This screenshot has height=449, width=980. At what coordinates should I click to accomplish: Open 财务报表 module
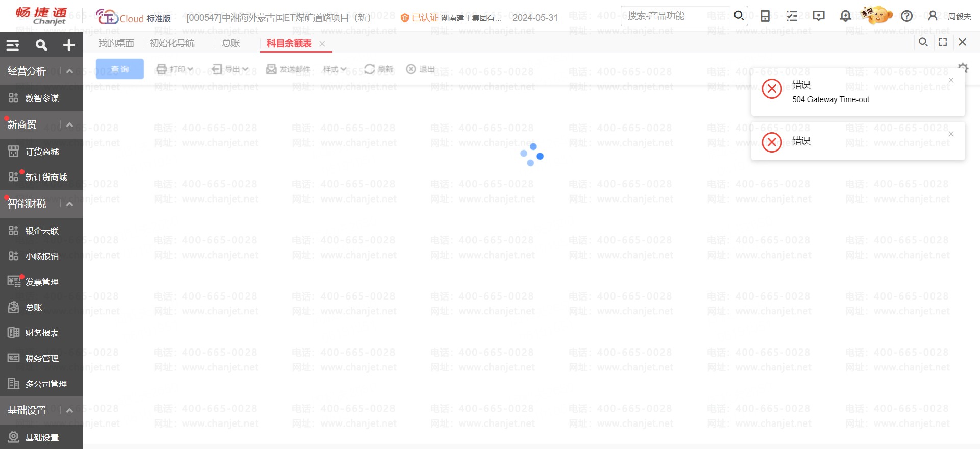[x=41, y=333]
